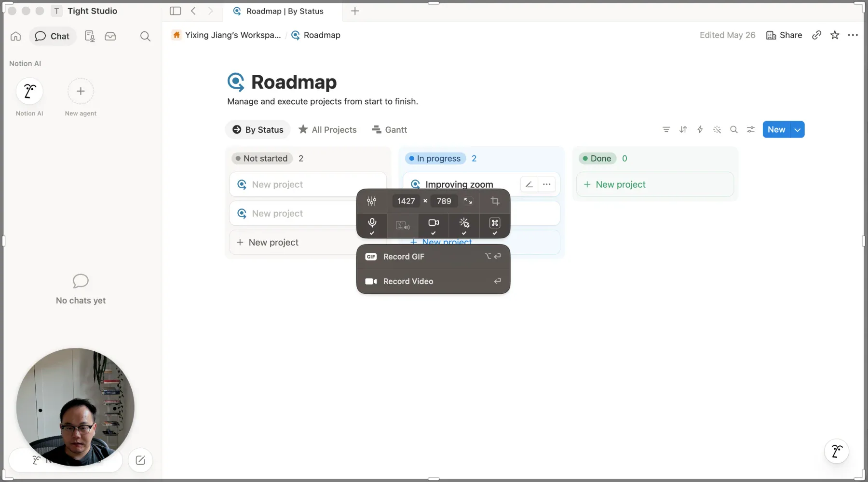Search the database with magnifier icon
The width and height of the screenshot is (868, 482).
(734, 129)
